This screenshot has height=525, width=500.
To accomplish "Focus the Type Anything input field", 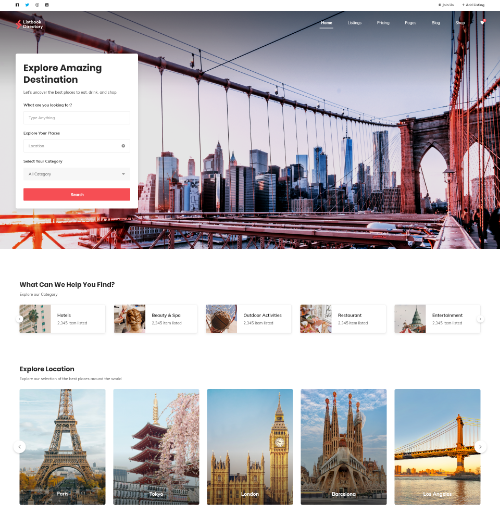I will pos(77,118).
